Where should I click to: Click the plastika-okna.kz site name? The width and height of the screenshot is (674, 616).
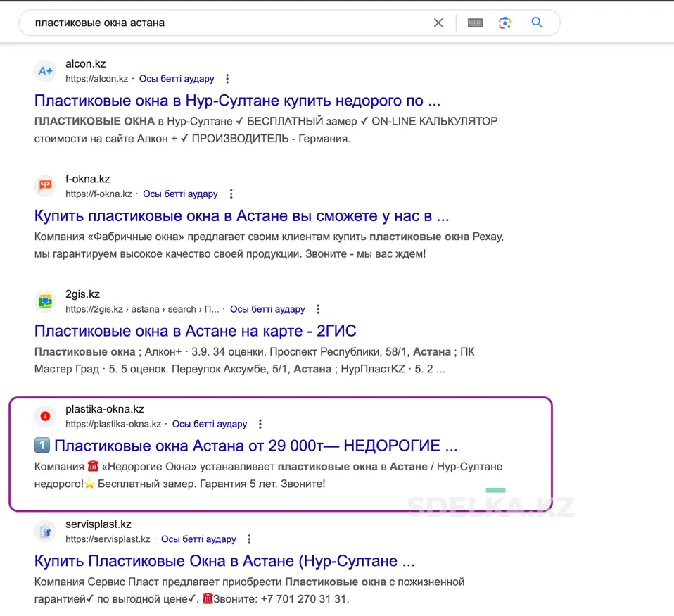[105, 409]
